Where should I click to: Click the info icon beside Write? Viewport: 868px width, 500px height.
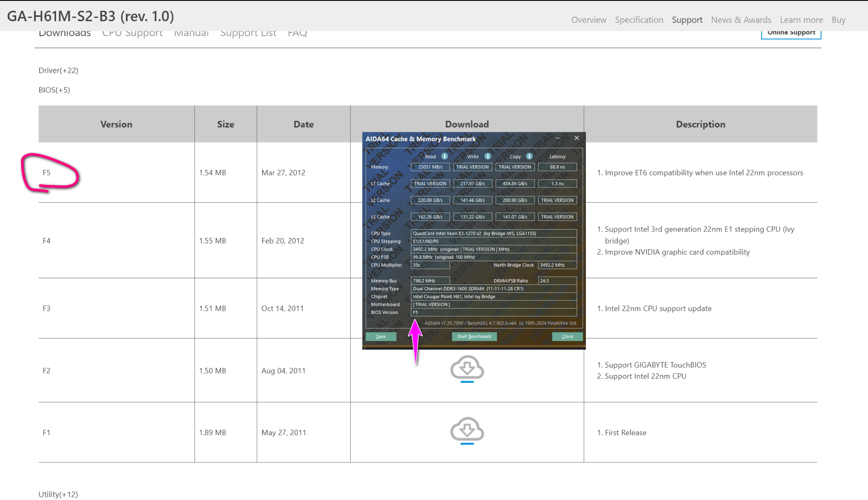488,156
